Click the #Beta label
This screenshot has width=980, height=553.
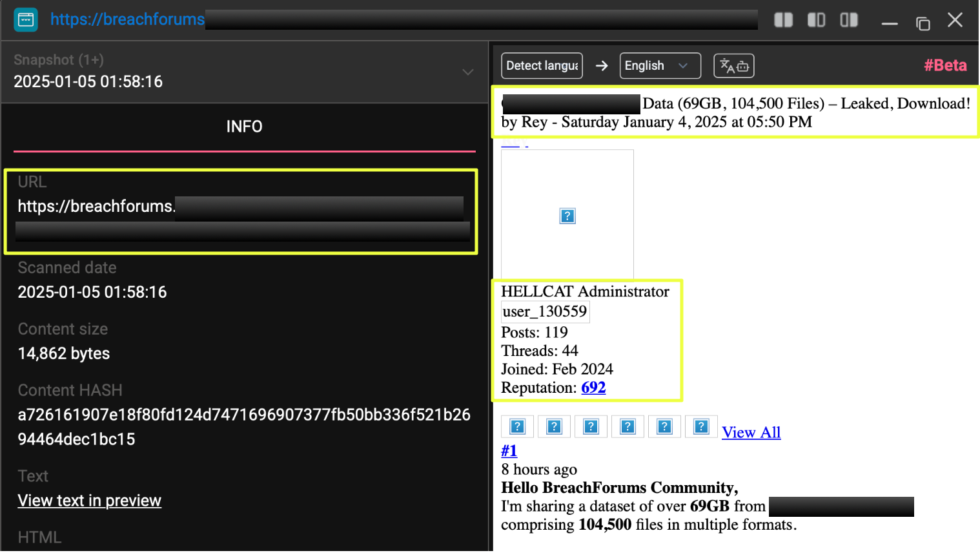pyautogui.click(x=944, y=65)
